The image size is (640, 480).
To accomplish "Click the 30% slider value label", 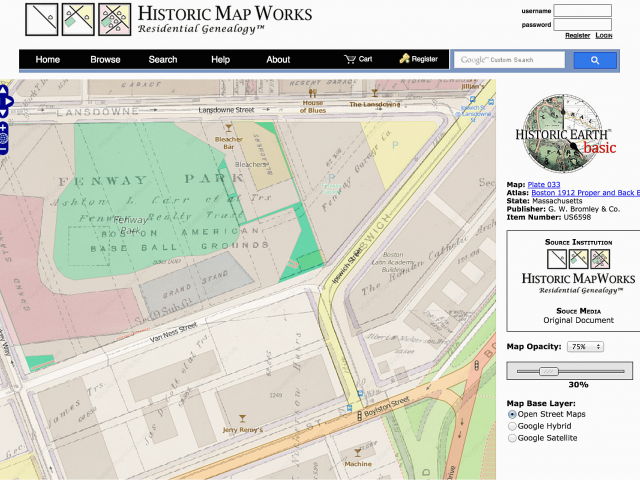I will point(578,385).
